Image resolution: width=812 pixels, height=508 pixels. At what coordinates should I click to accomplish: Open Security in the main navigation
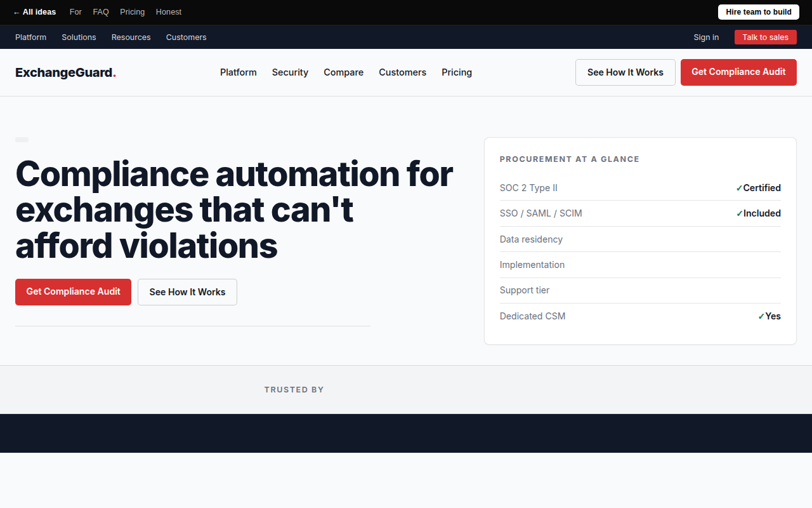click(290, 72)
